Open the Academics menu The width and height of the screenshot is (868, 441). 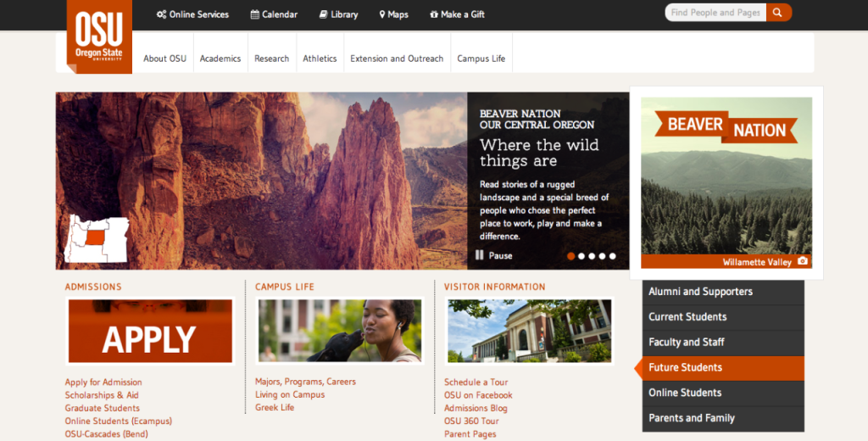220,59
